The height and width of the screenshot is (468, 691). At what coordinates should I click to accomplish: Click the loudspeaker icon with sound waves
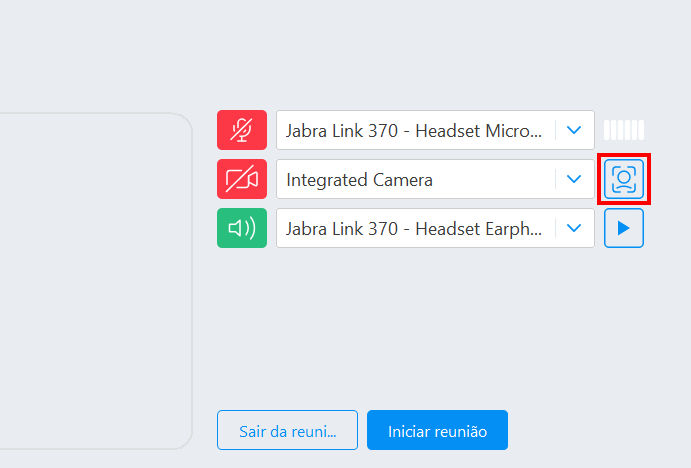pos(241,228)
